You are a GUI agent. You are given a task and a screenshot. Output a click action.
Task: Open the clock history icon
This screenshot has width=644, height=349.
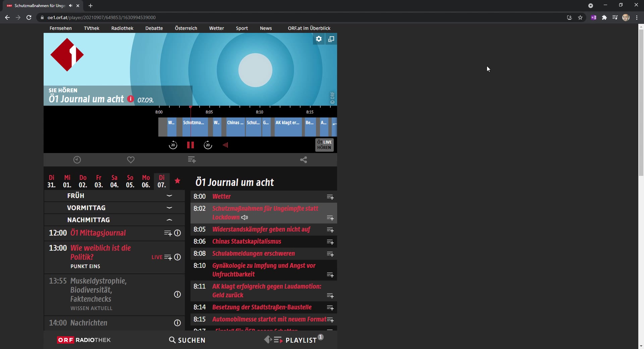click(77, 160)
